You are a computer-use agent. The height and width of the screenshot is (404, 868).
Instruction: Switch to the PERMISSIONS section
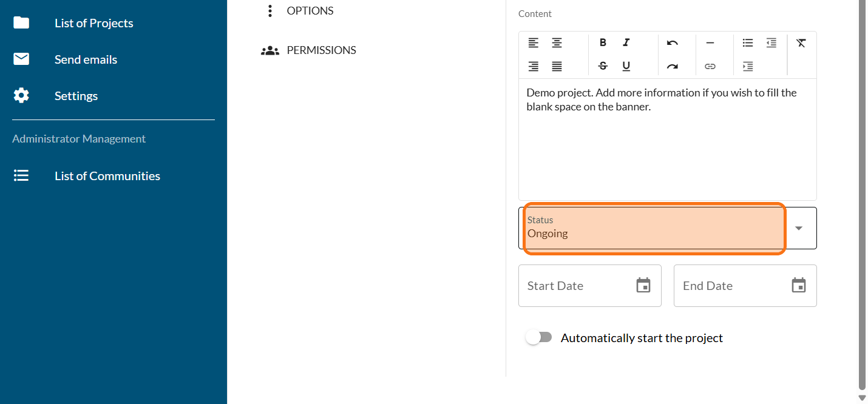coord(321,50)
